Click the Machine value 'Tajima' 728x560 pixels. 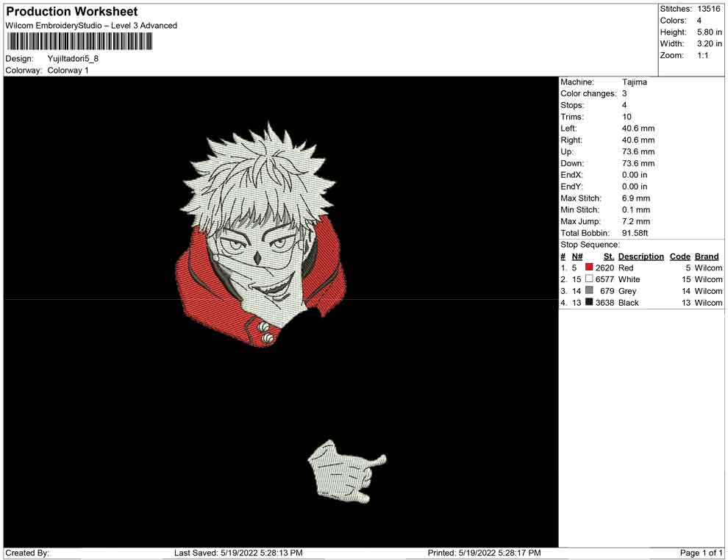(x=634, y=82)
